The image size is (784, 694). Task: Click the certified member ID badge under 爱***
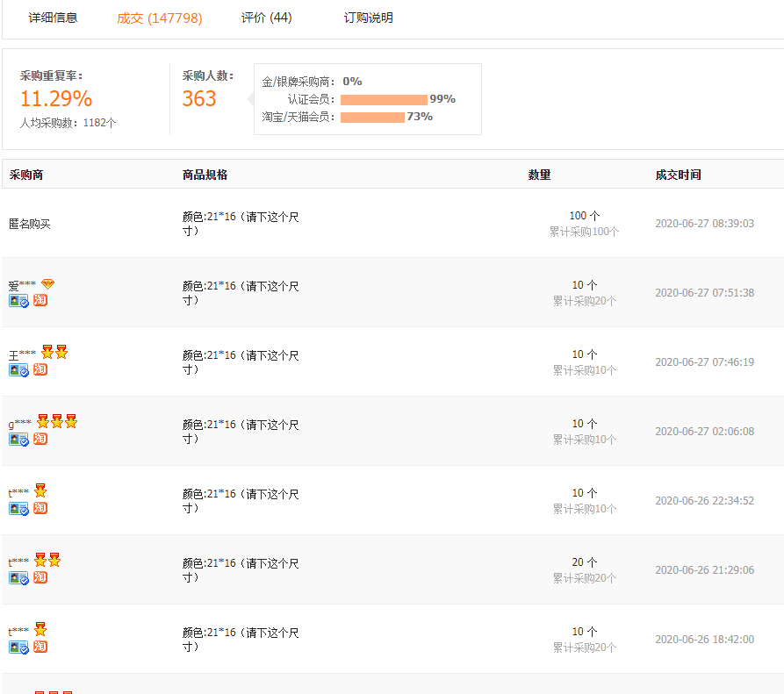coord(19,300)
